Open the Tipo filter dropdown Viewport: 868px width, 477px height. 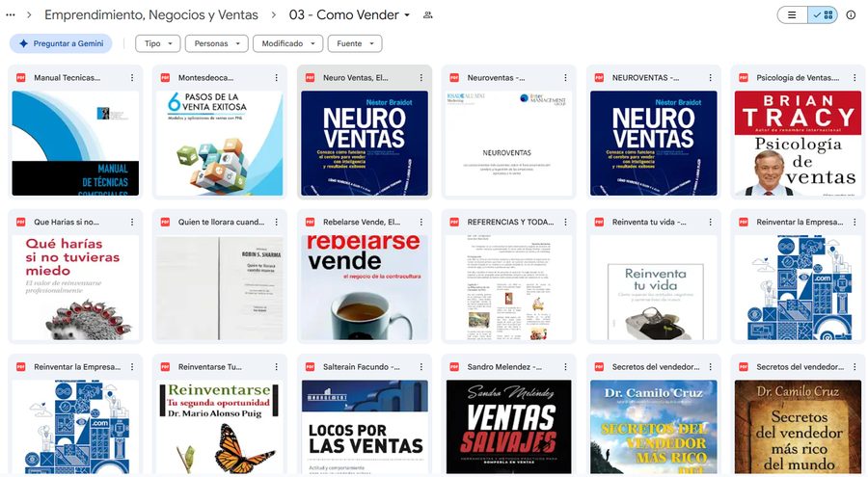coord(158,43)
